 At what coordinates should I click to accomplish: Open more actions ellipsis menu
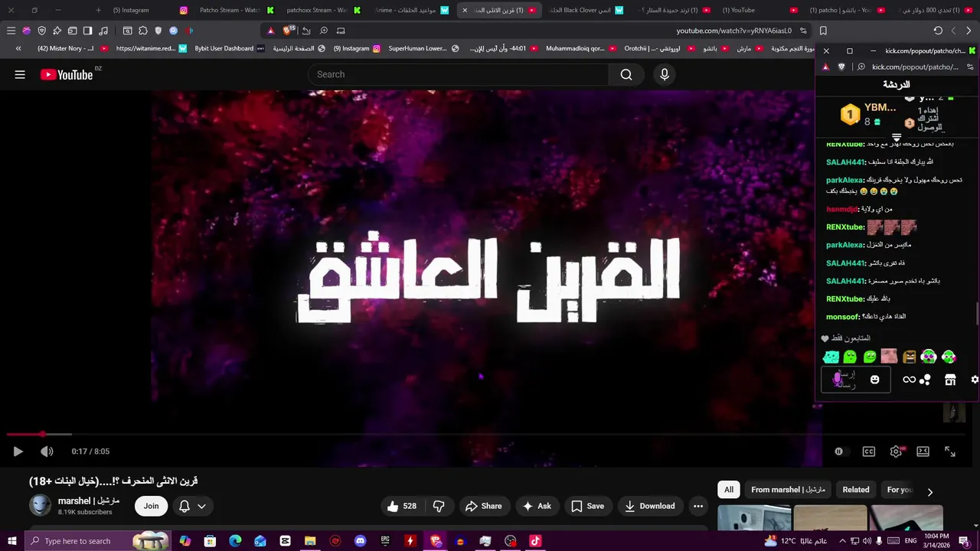[x=698, y=506]
